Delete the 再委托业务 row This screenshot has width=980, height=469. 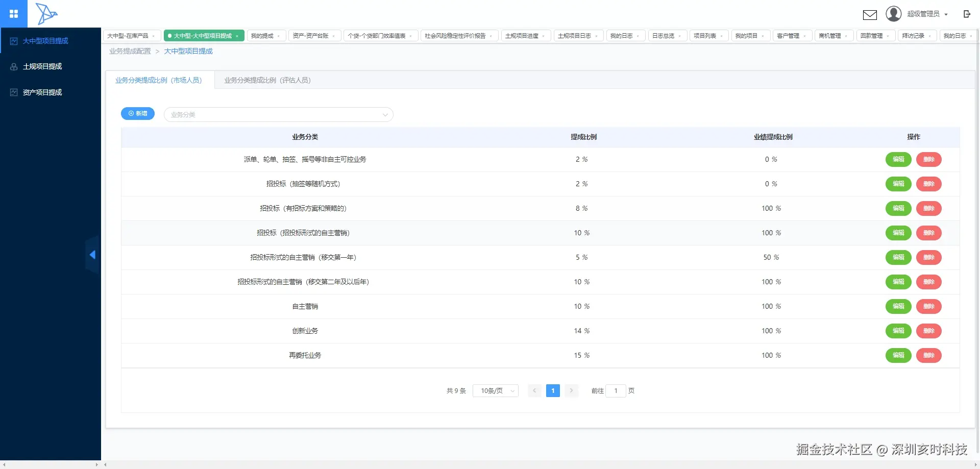click(929, 355)
